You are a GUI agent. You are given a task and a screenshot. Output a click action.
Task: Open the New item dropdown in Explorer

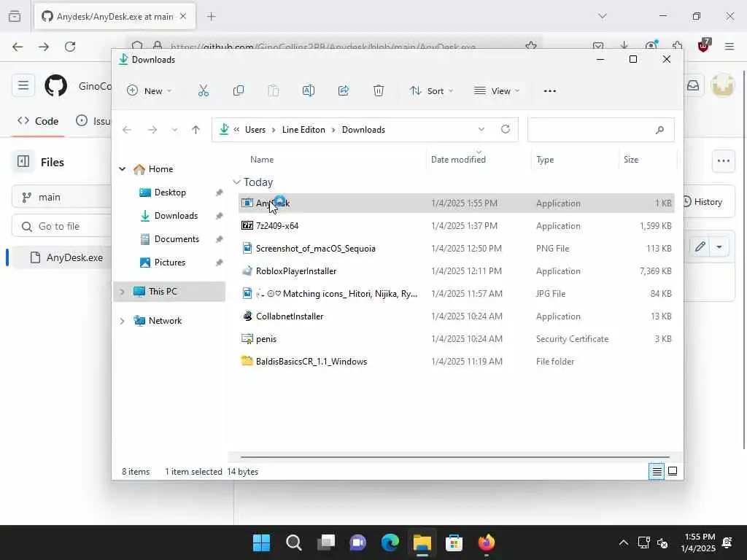click(x=149, y=90)
